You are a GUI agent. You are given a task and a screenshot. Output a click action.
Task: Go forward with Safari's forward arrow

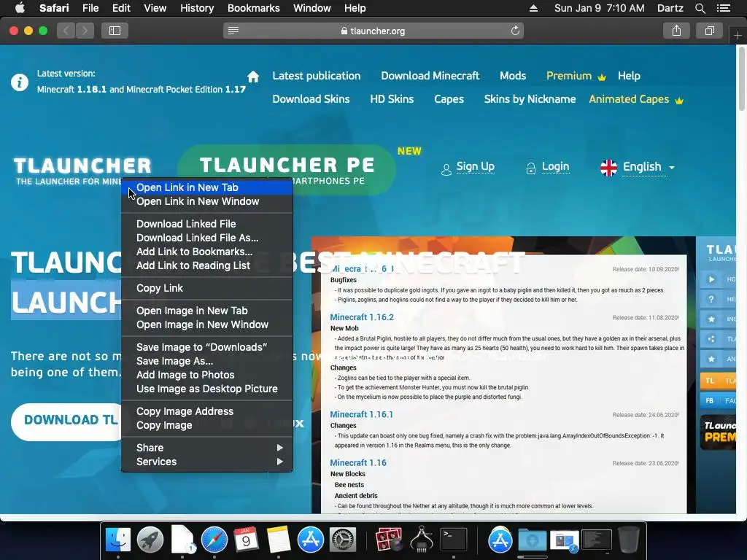pos(85,31)
